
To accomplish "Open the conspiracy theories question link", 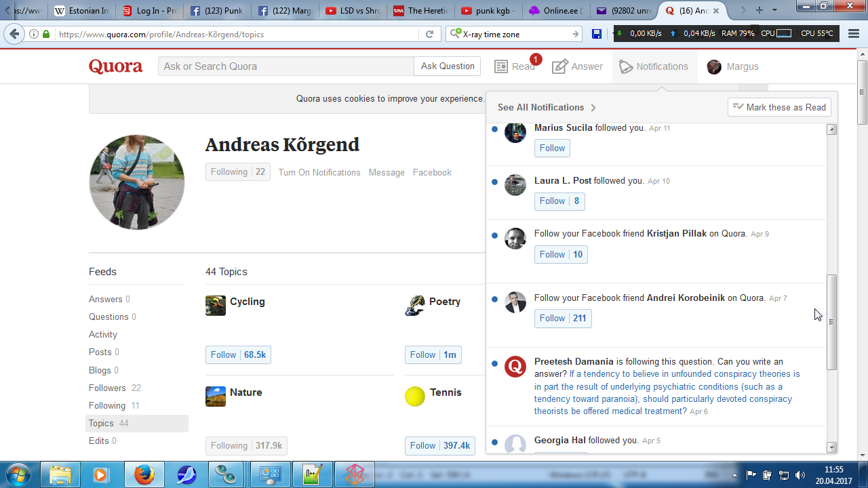I will click(667, 392).
